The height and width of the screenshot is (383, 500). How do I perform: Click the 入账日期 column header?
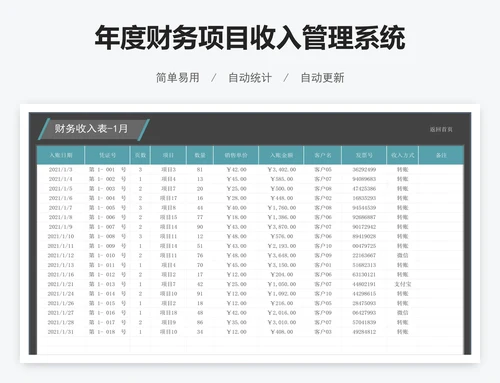(x=61, y=155)
